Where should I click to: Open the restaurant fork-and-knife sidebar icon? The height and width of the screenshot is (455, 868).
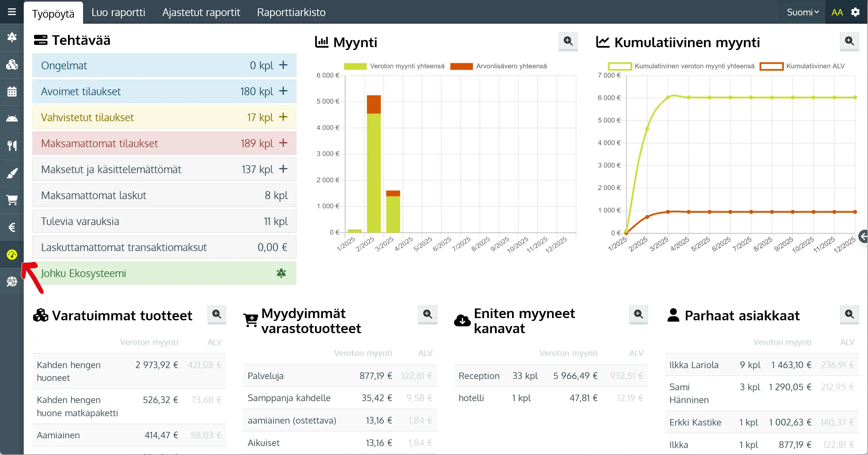[x=12, y=146]
